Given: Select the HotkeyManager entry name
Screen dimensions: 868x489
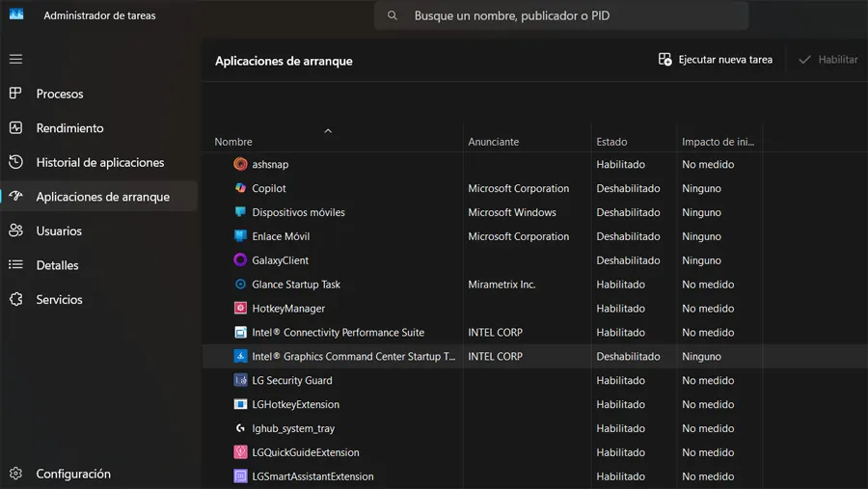Looking at the screenshot, I should (x=288, y=309).
